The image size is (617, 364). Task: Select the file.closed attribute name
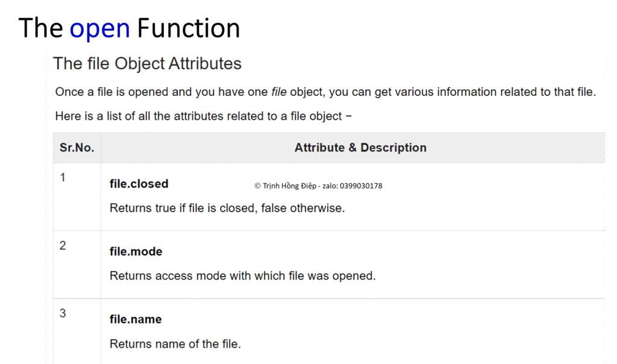point(139,184)
